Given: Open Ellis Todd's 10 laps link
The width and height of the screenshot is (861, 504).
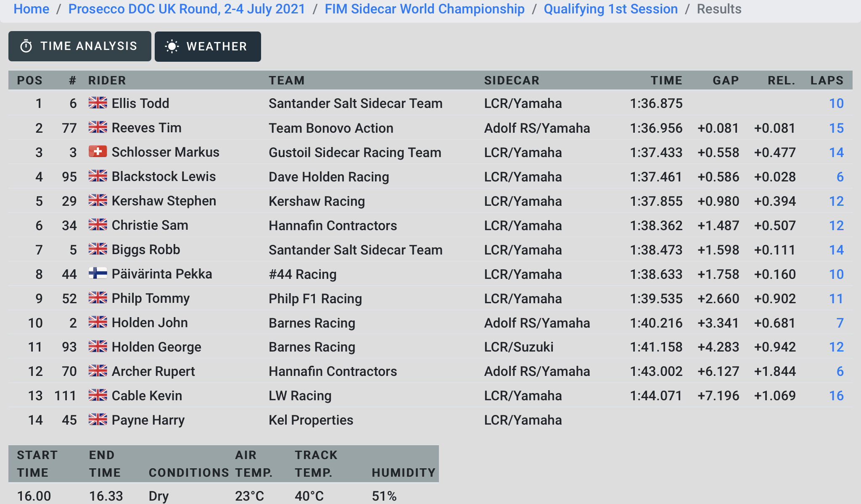Looking at the screenshot, I should [x=836, y=103].
